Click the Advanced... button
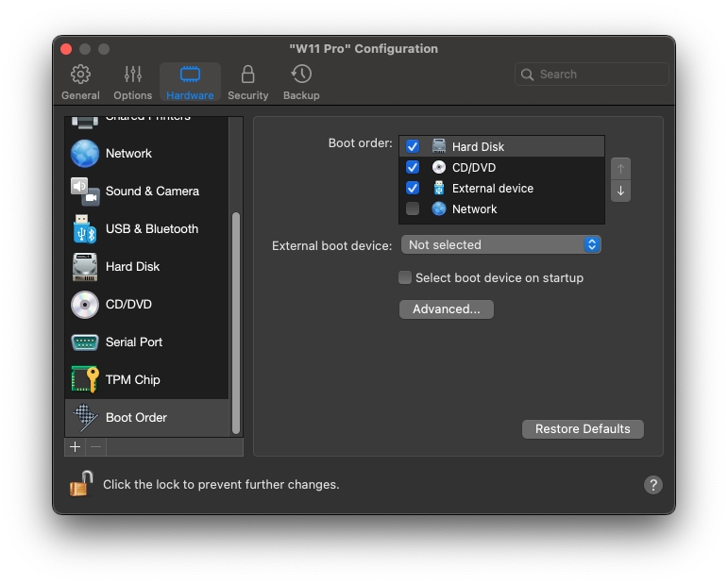The width and height of the screenshot is (728, 584). tap(446, 309)
